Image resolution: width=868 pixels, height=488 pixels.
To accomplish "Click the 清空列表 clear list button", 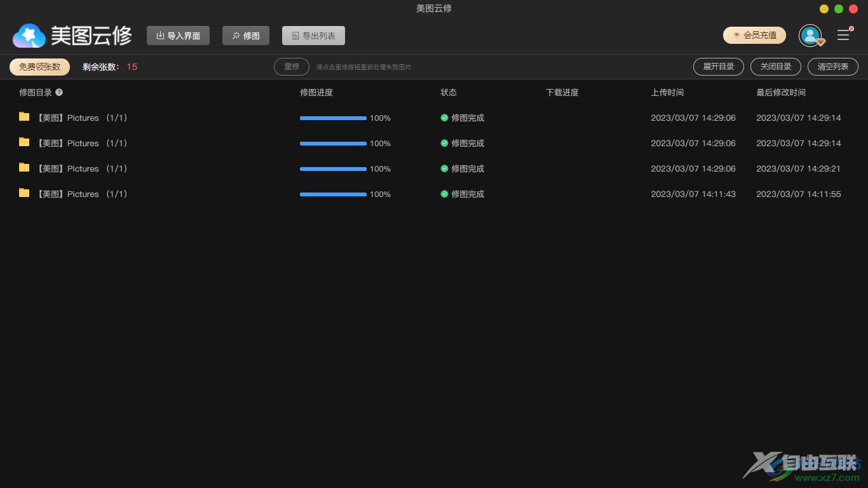I will (833, 67).
